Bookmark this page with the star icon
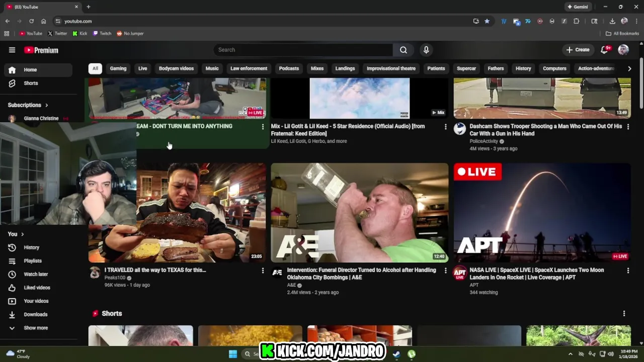 click(x=487, y=21)
